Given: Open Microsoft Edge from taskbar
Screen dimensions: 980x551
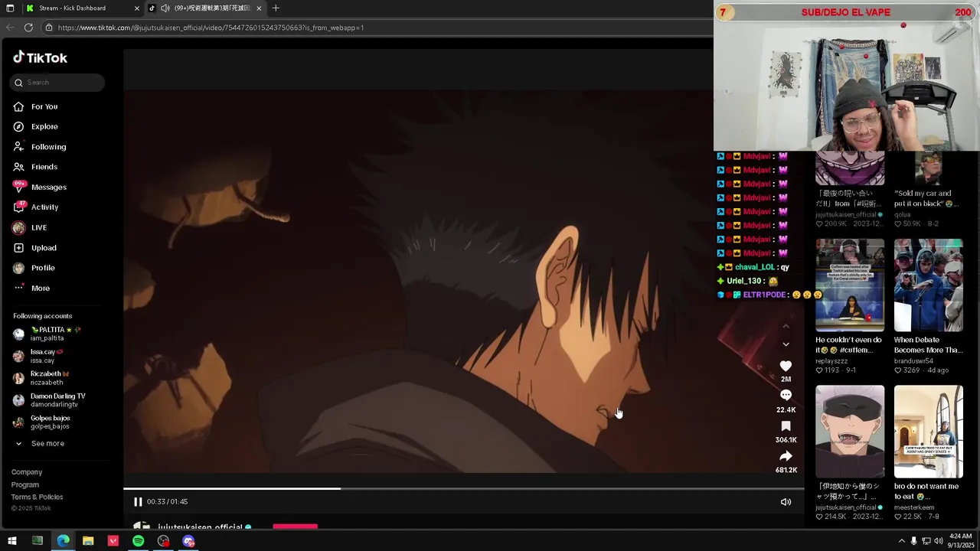Looking at the screenshot, I should click(x=63, y=541).
